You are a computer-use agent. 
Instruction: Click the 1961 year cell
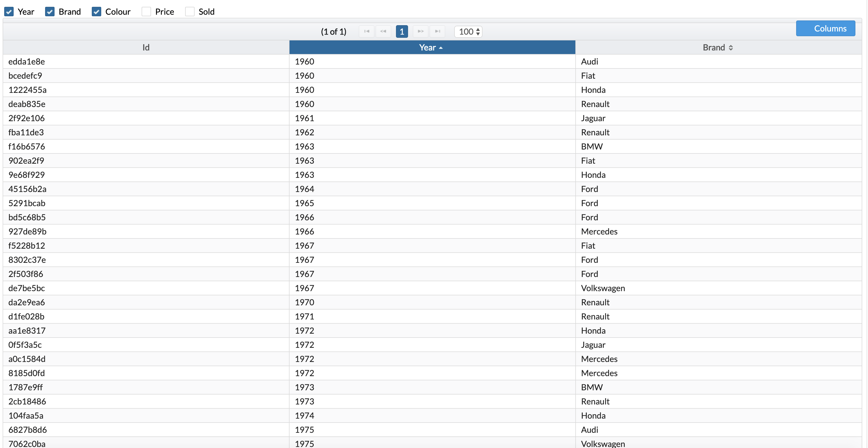(x=432, y=118)
